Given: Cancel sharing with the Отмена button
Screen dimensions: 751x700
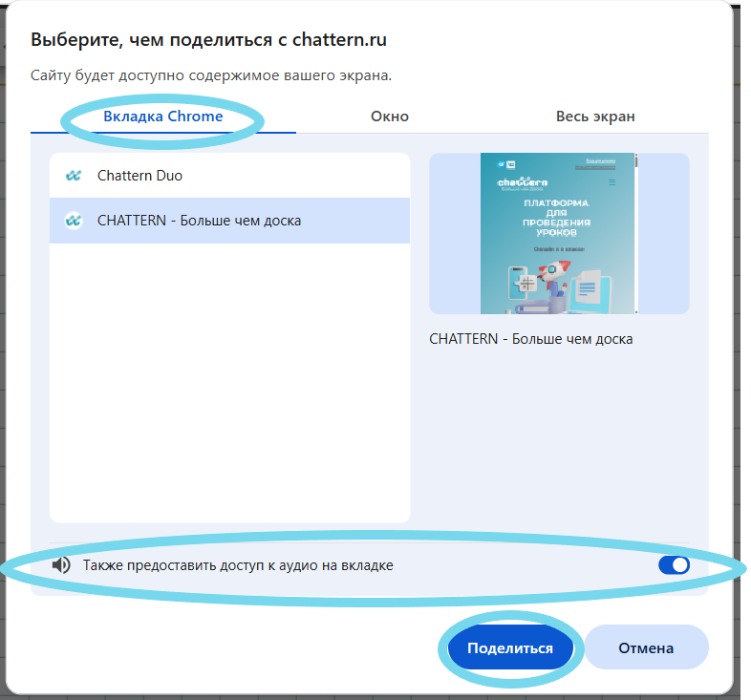Looking at the screenshot, I should click(646, 647).
